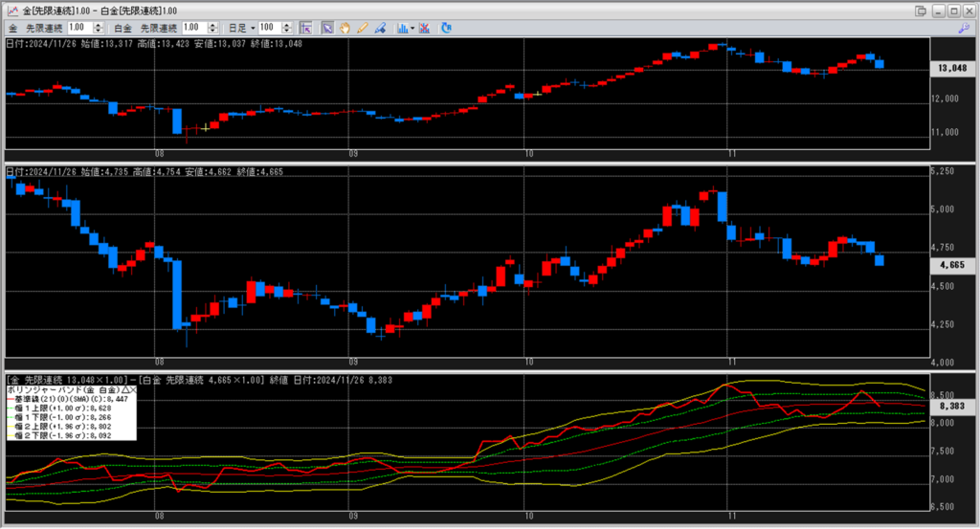The width and height of the screenshot is (980, 529).
Task: Click the 白金 symbol label in toolbar
Action: [122, 28]
